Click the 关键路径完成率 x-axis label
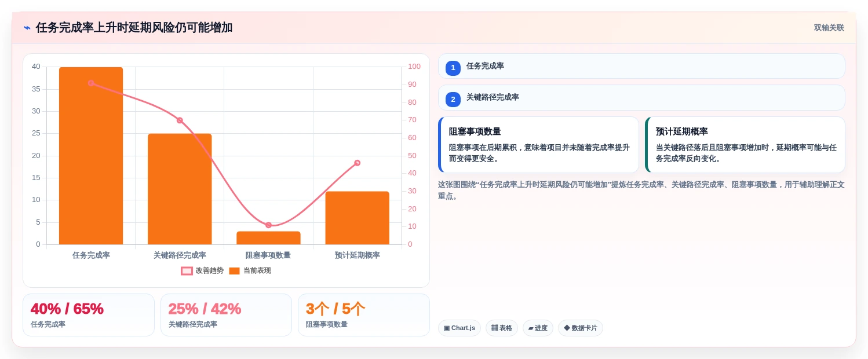The width and height of the screenshot is (868, 359). click(180, 255)
